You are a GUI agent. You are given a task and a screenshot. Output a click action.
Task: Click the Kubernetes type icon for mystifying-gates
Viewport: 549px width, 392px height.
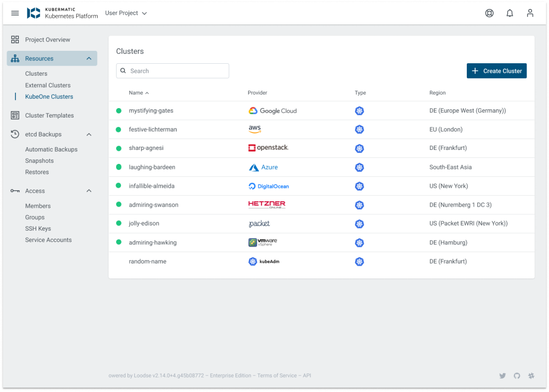click(360, 111)
